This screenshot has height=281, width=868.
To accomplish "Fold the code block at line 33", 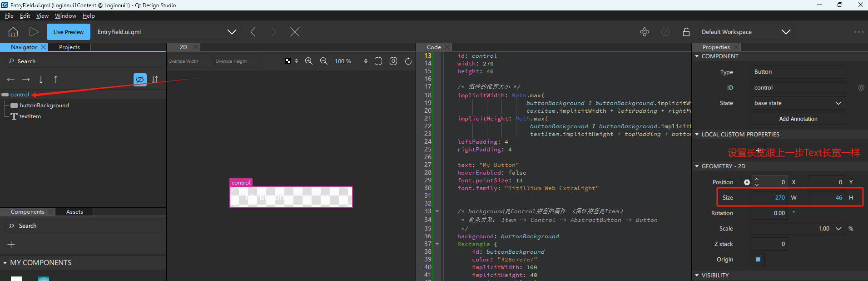I will coord(437,211).
